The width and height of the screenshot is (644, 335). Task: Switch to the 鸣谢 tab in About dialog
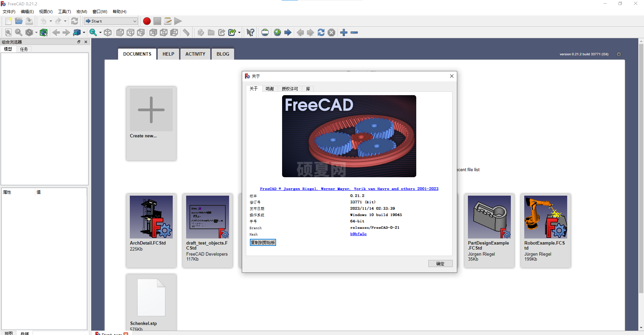click(x=270, y=89)
